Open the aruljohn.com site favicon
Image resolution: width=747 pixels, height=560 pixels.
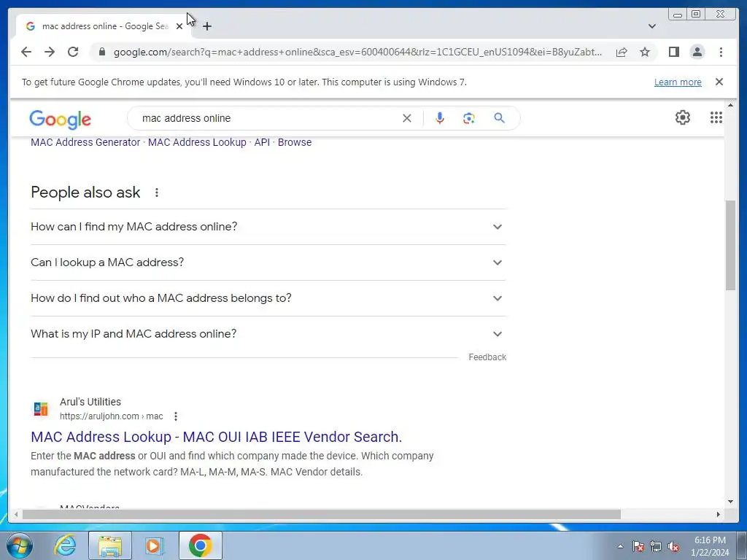(41, 408)
